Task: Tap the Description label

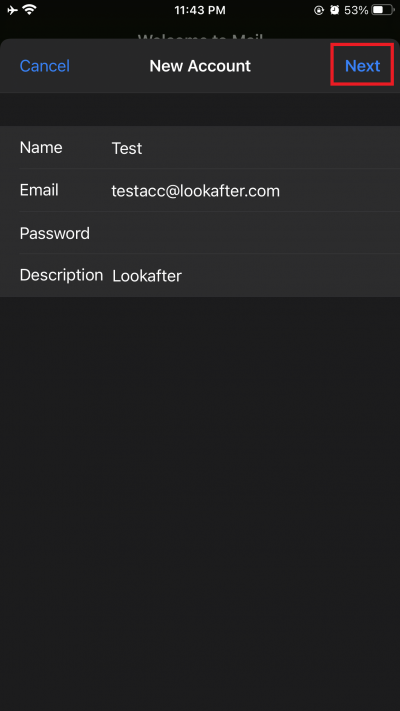Action: pos(61,275)
